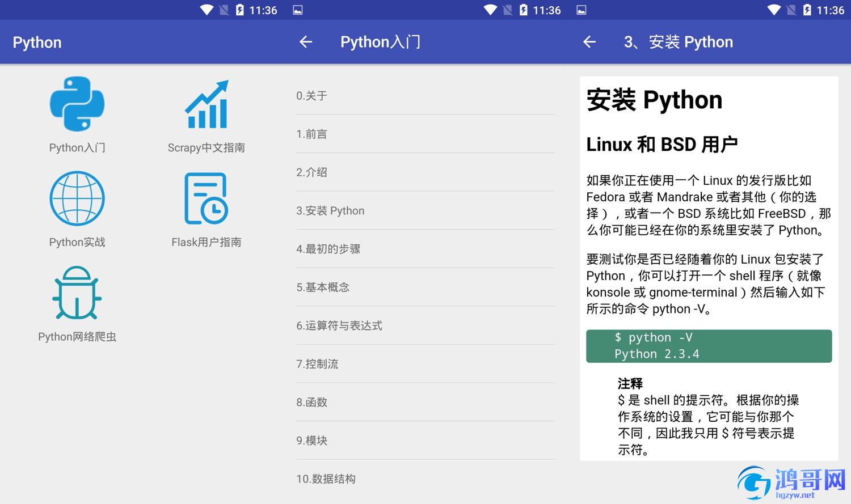This screenshot has width=851, height=504.
Task: Open chapter 2.介绍
Action: point(425,172)
